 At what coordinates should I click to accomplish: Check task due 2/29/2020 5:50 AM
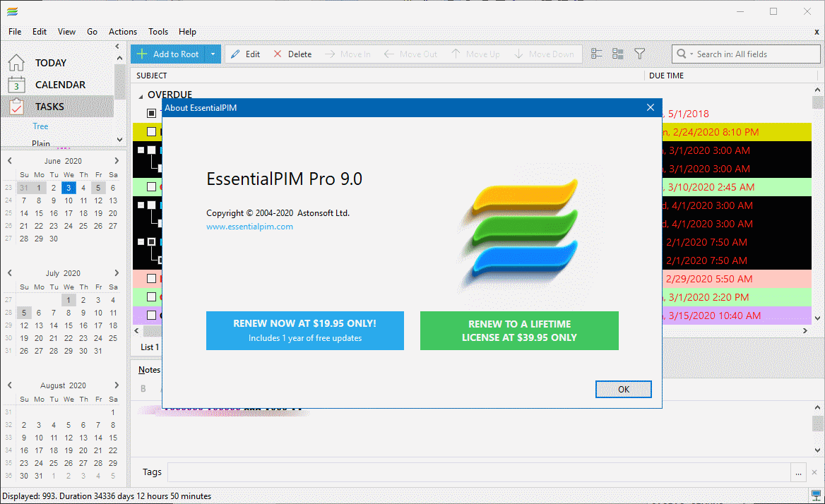152,279
